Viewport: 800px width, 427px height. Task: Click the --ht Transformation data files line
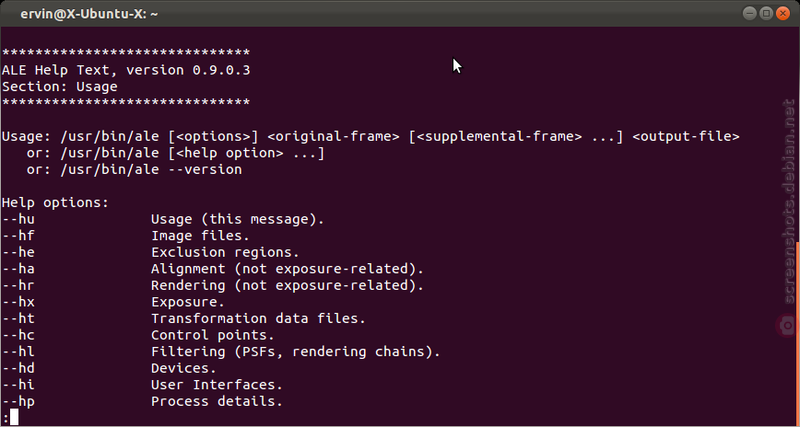(x=184, y=318)
